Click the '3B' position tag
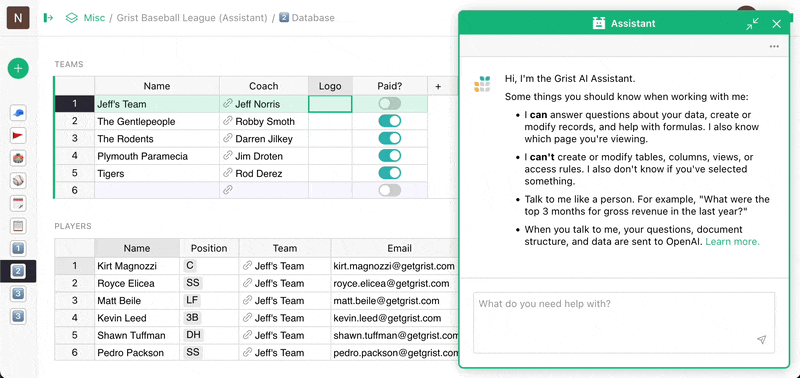 192,318
